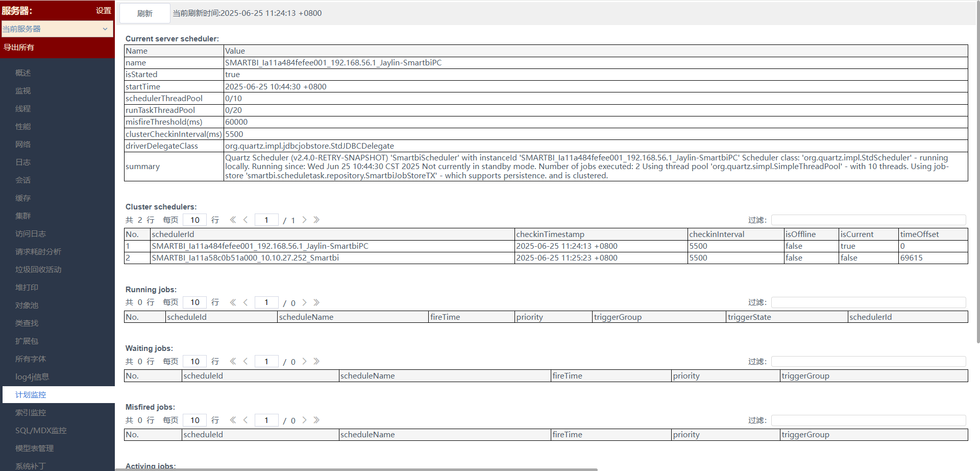Click Cluster schedulers rows-per-page field

point(195,220)
